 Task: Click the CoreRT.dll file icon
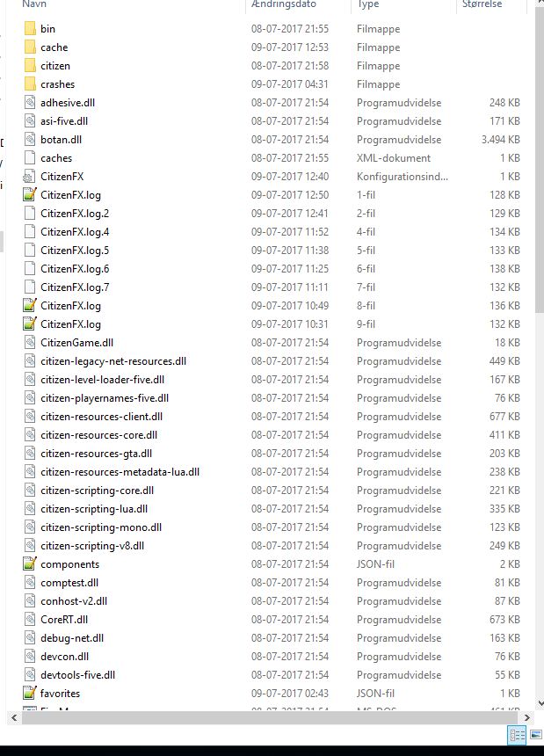coord(29,620)
